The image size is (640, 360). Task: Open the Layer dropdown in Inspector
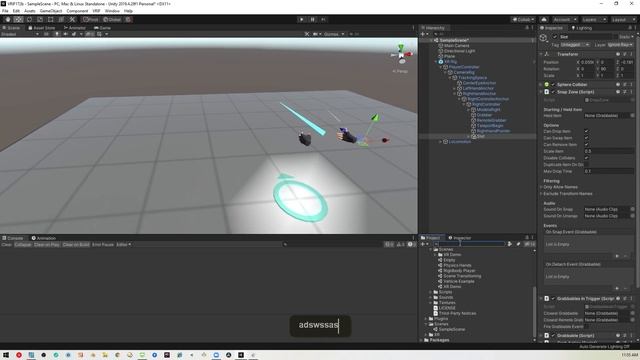(x=620, y=44)
